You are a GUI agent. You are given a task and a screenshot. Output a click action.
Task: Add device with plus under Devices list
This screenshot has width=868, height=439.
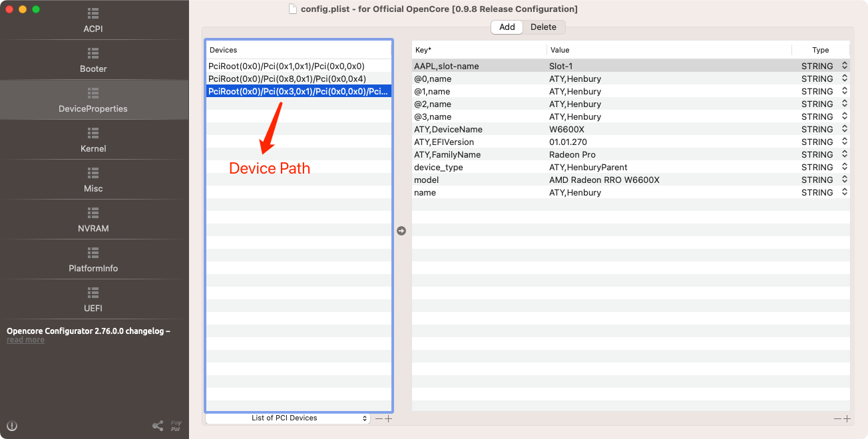(389, 418)
